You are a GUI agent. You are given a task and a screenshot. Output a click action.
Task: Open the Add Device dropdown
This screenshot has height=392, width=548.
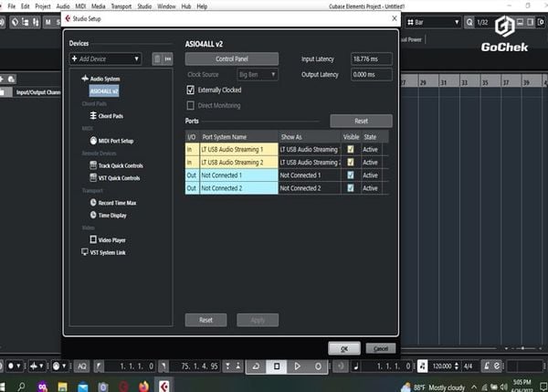coord(105,58)
